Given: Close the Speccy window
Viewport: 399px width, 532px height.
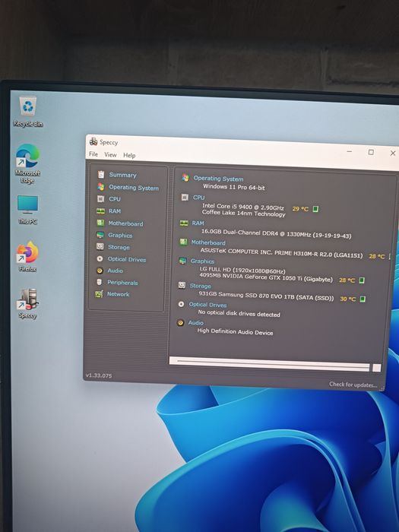Looking at the screenshot, I should [x=393, y=153].
